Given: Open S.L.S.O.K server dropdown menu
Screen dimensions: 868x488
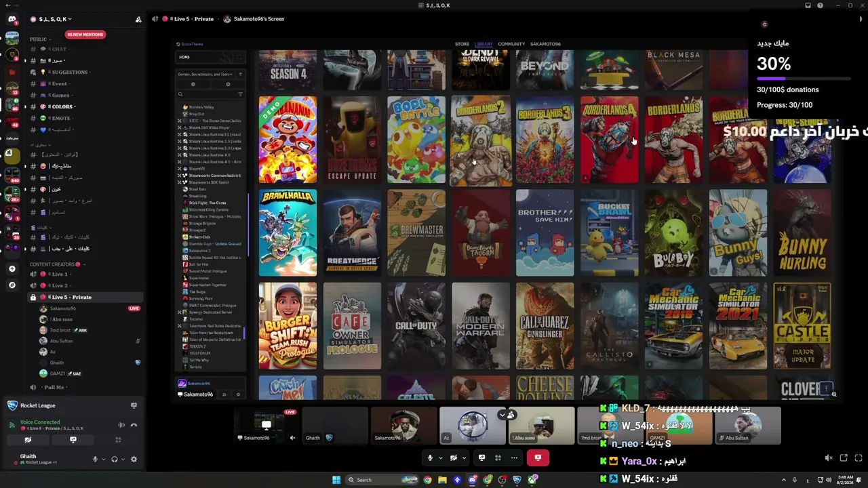Looking at the screenshot, I should coord(52,19).
